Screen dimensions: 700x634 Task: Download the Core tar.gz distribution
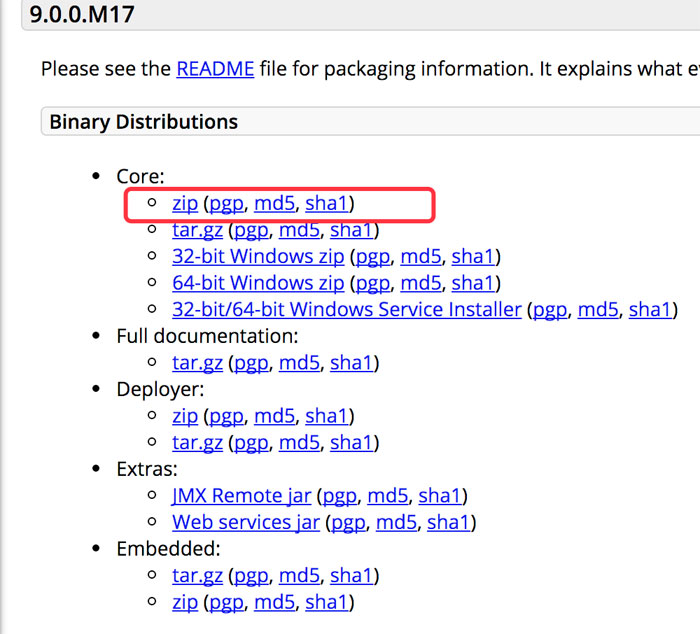click(x=197, y=231)
